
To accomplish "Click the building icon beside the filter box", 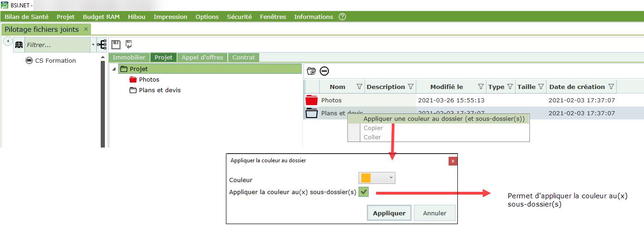I will [19, 45].
